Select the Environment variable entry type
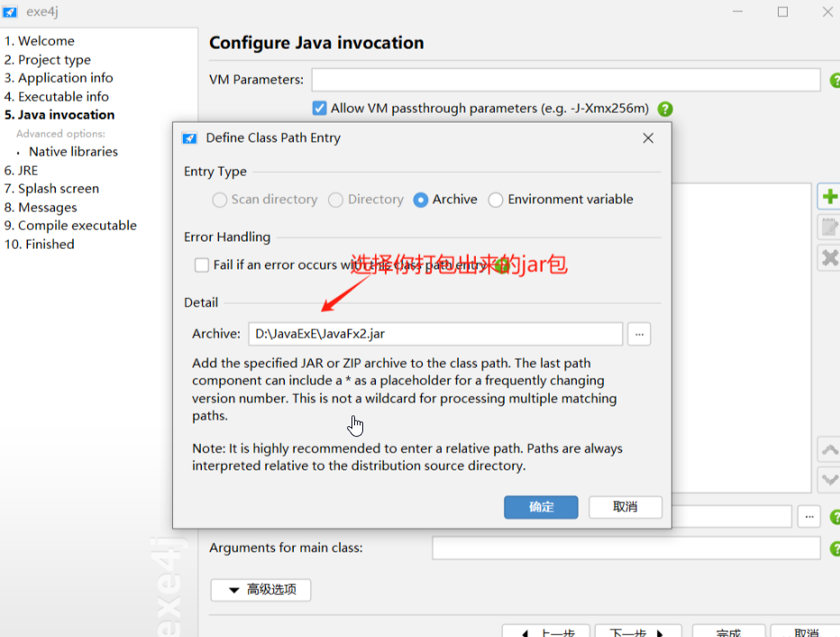Image resolution: width=840 pixels, height=637 pixels. pos(496,199)
